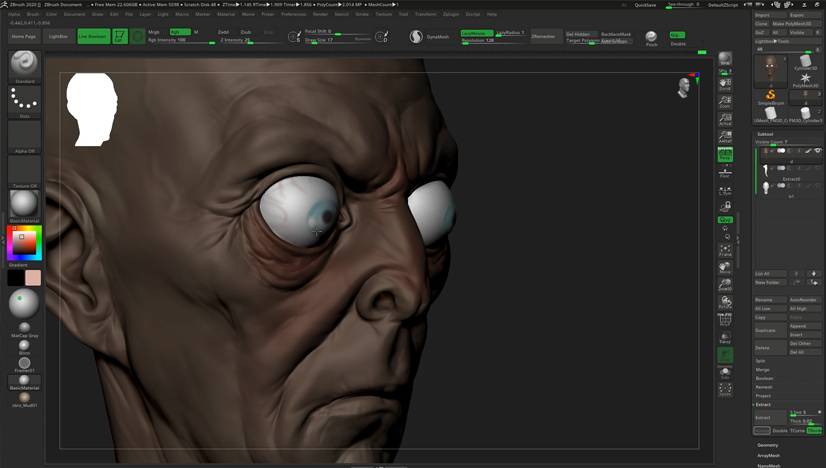Open the Material menu

[x=226, y=14]
